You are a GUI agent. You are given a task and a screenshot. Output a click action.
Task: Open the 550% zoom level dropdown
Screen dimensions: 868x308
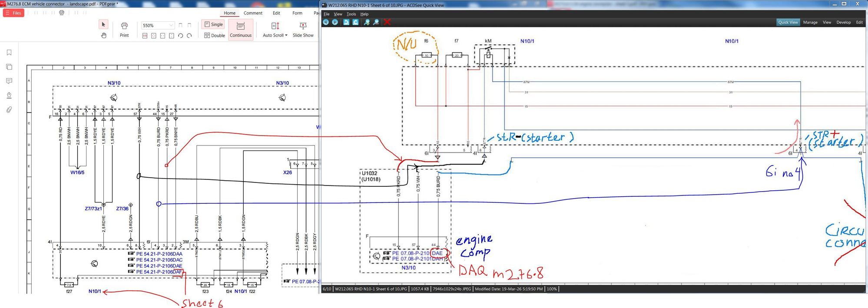pyautogui.click(x=171, y=26)
